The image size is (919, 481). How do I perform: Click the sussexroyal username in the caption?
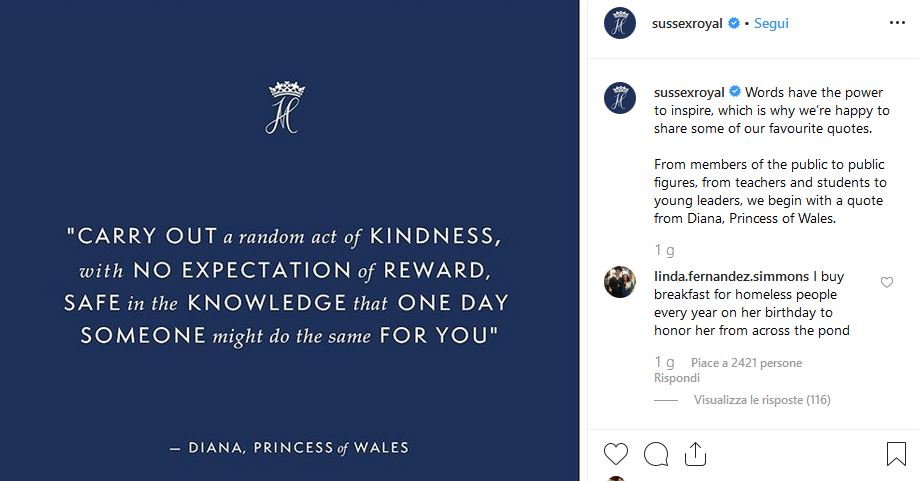(688, 93)
